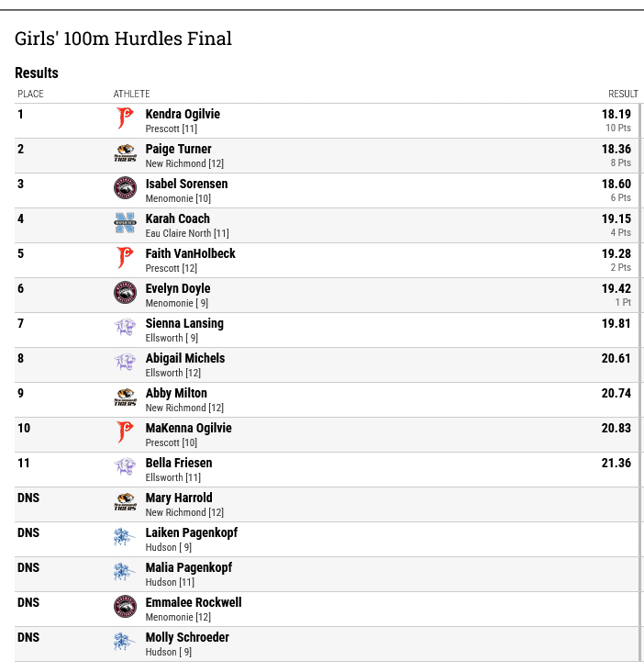Click Abby Milton's 20.74 result
Image resolution: width=644 pixels, height=672 pixels.
[x=616, y=393]
